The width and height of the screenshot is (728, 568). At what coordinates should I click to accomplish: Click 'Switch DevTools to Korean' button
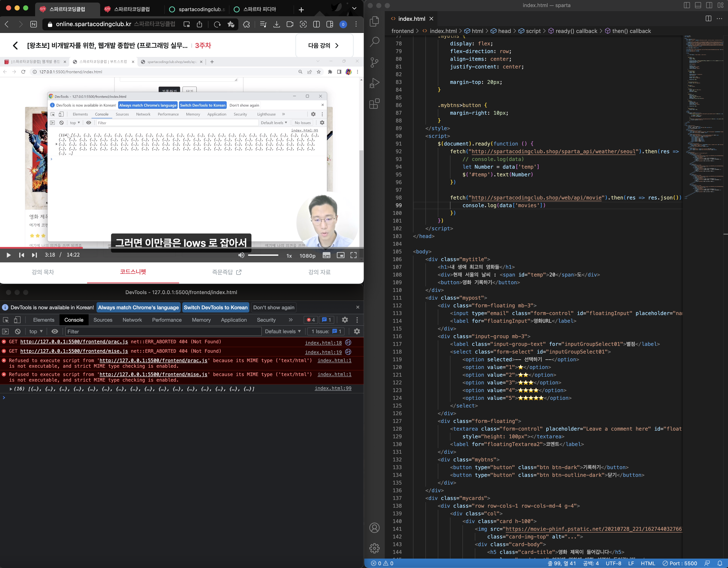[216, 308]
